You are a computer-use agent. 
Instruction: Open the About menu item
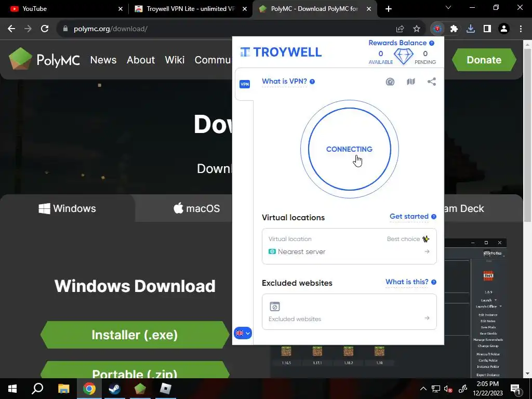[141, 60]
